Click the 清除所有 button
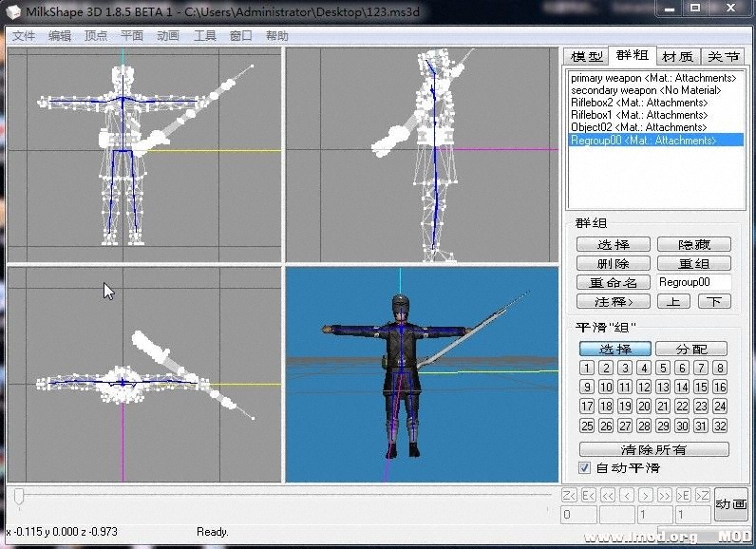The image size is (756, 549). tap(654, 449)
